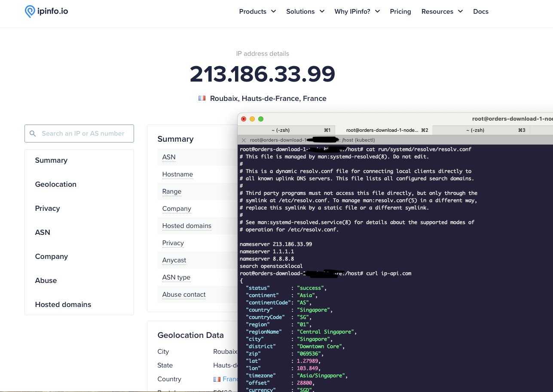The width and height of the screenshot is (553, 392).
Task: Expand the Why IPinfo? menu
Action: coord(357,12)
